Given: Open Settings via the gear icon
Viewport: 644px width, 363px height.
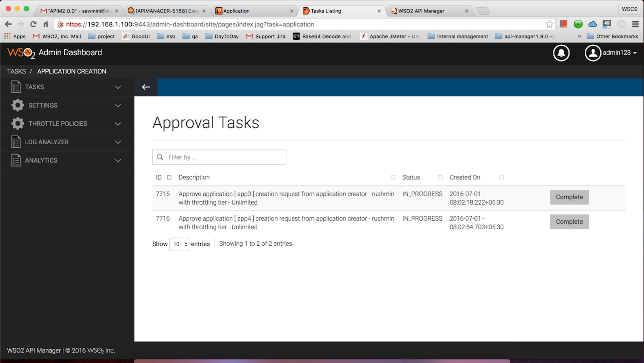Looking at the screenshot, I should pos(17,105).
